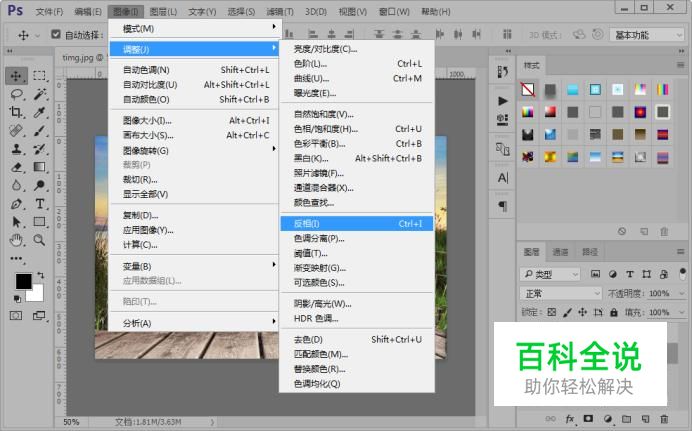This screenshot has height=431, width=692.
Task: Open the 滤镜(T) menu
Action: pos(280,11)
